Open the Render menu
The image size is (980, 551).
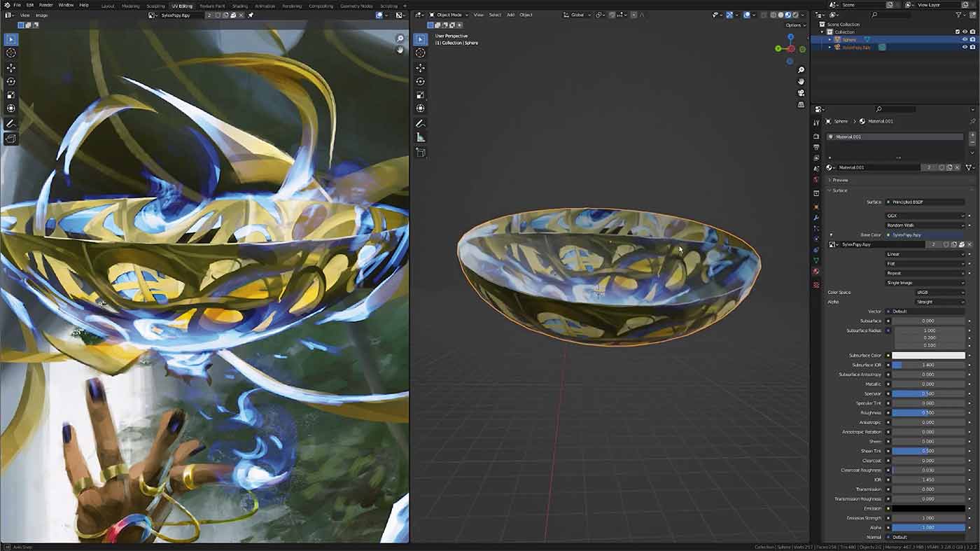click(45, 5)
